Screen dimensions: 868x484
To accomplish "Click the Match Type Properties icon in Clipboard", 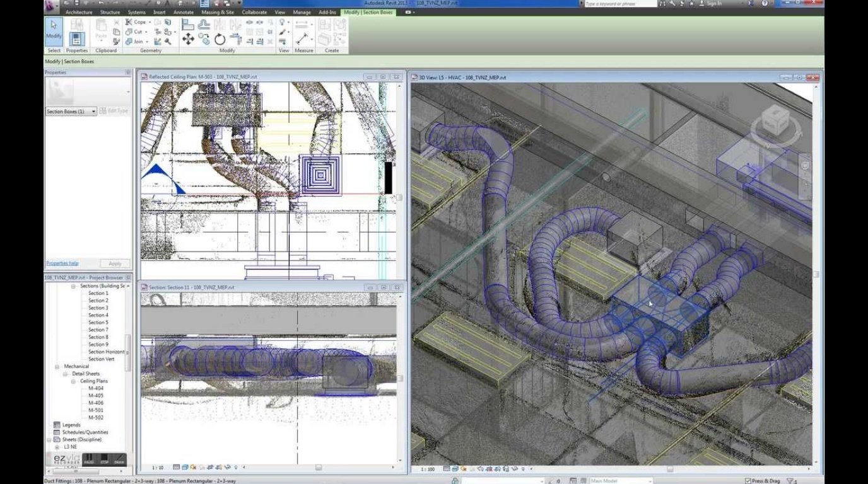I will [117, 42].
